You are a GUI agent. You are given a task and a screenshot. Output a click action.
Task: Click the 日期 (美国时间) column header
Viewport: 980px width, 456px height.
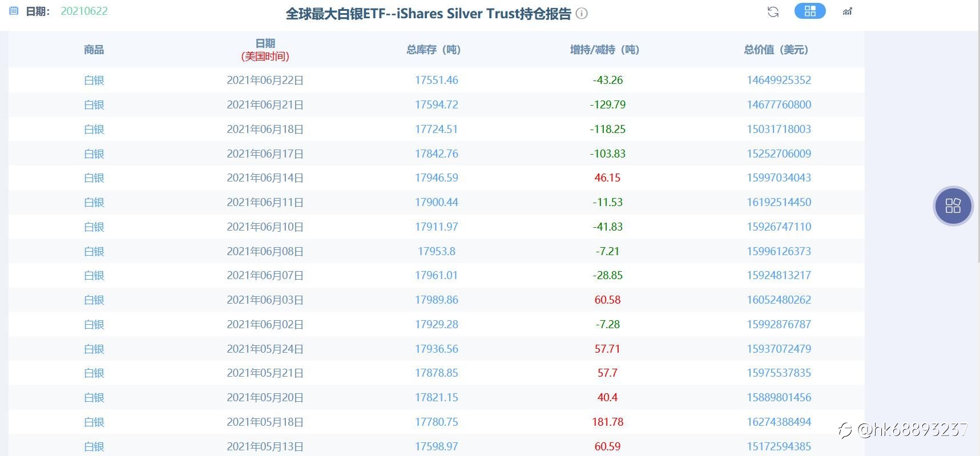[x=265, y=50]
